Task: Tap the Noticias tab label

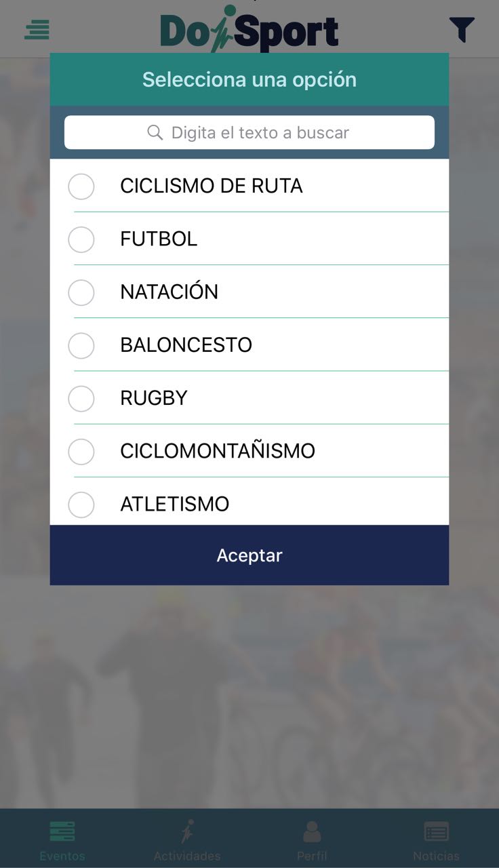Action: [x=437, y=856]
